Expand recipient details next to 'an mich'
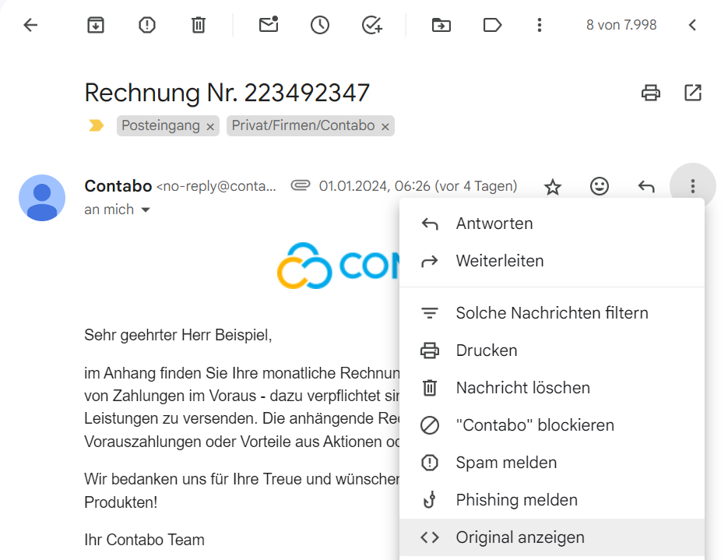The width and height of the screenshot is (728, 560). coord(145,210)
